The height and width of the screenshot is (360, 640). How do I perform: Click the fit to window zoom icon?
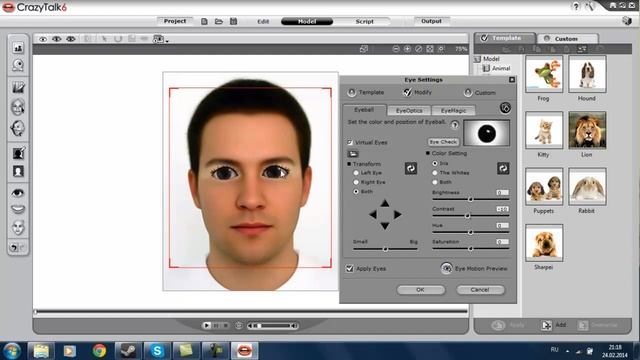click(430, 49)
